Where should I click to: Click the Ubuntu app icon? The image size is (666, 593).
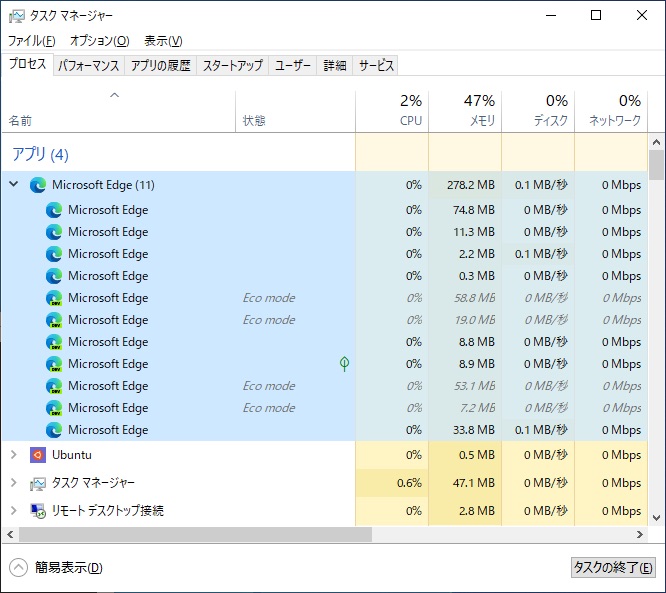pyautogui.click(x=38, y=455)
